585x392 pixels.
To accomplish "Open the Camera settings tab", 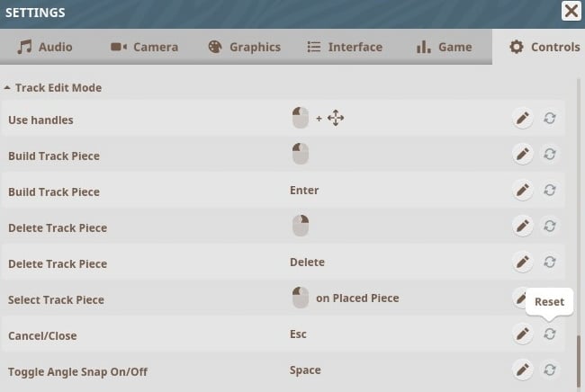I will pyautogui.click(x=144, y=47).
